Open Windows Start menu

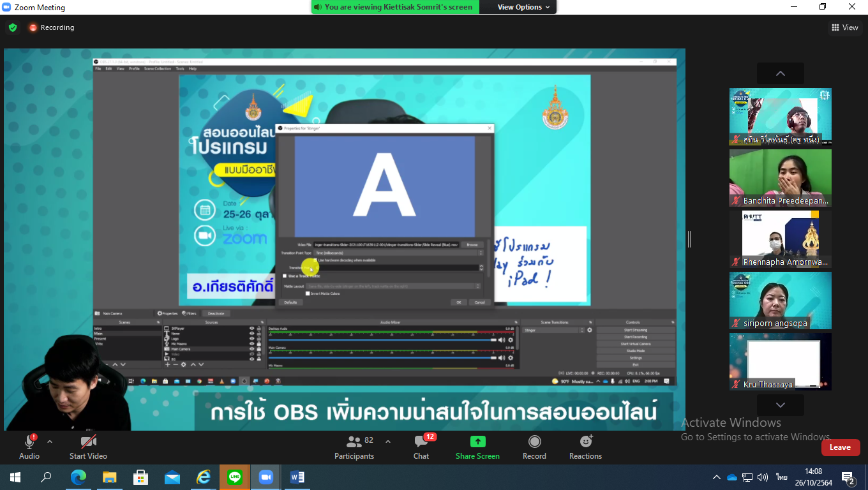point(15,477)
